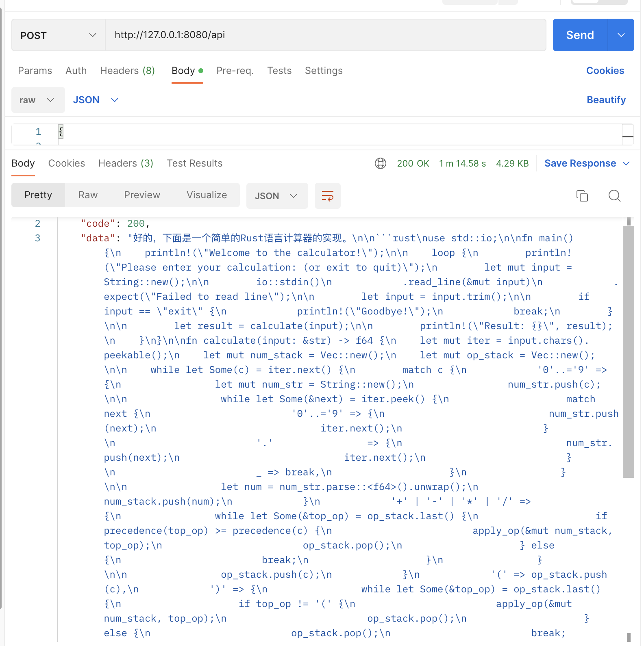Select the Visualize response view
This screenshot has height=646, width=644.
click(x=207, y=195)
